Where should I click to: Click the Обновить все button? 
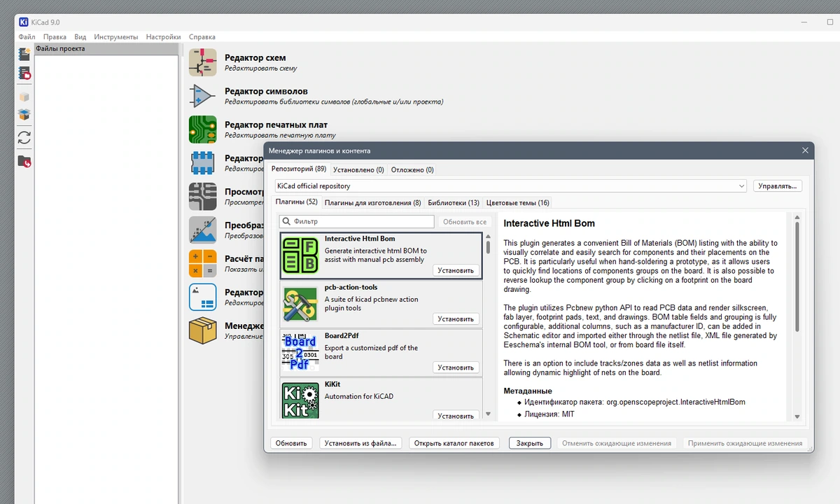point(465,222)
